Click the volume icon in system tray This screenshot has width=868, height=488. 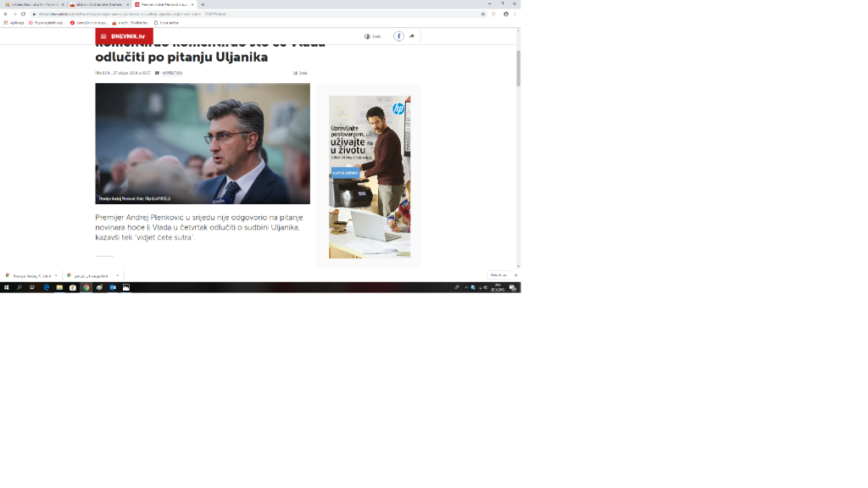(486, 288)
